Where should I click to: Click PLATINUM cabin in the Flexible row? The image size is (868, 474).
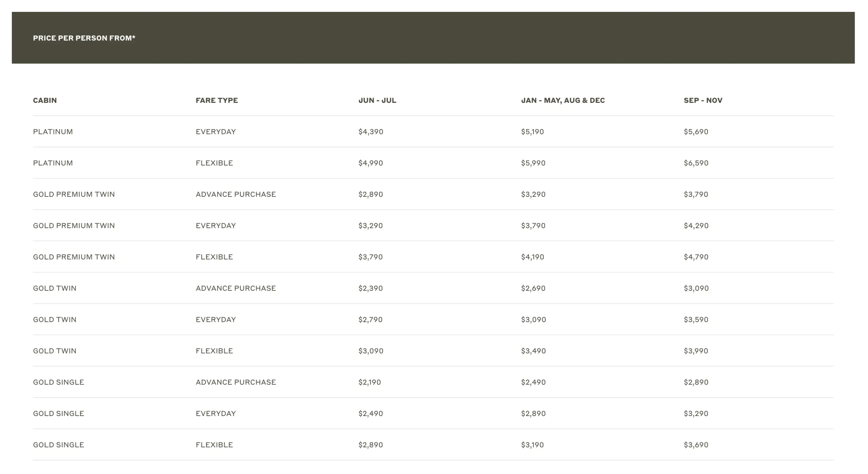click(x=53, y=163)
